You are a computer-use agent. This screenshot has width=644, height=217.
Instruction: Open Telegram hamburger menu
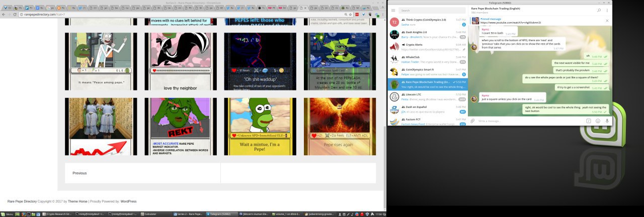pos(393,10)
